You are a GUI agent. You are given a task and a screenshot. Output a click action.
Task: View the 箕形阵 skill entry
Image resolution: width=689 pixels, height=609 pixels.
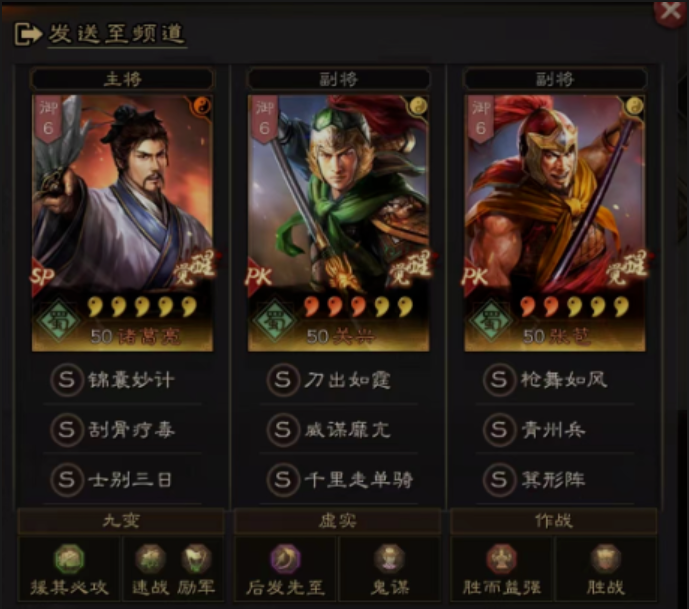tap(555, 479)
